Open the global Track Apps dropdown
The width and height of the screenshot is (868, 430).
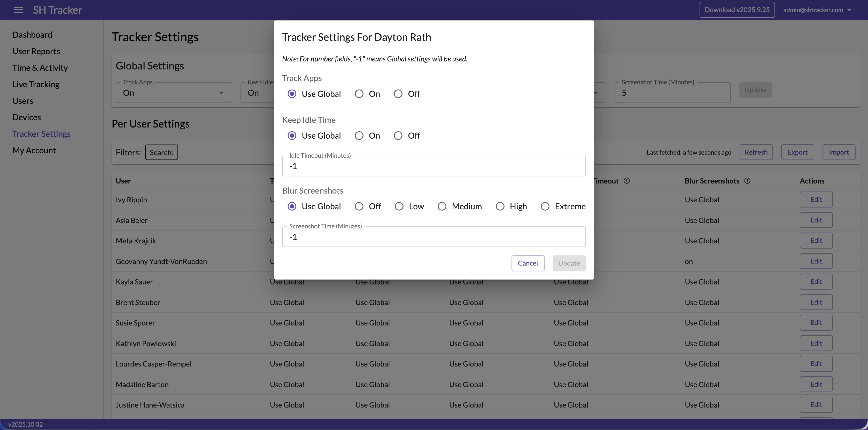[x=174, y=93]
